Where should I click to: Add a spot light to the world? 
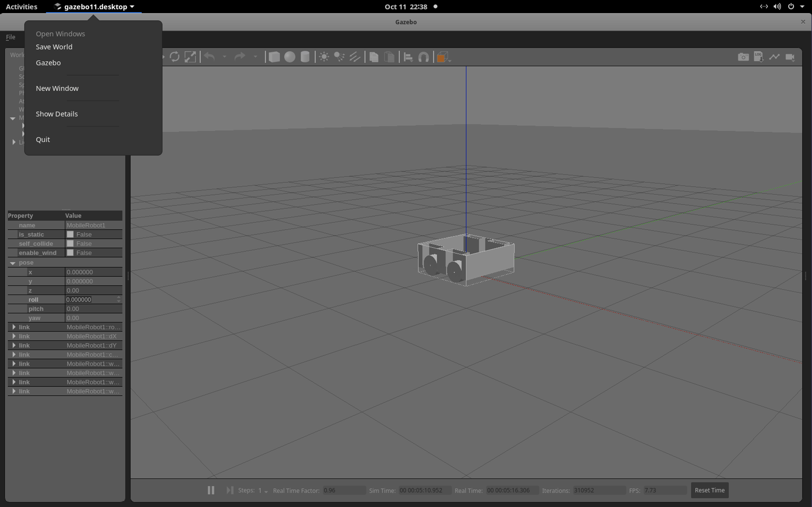click(339, 57)
